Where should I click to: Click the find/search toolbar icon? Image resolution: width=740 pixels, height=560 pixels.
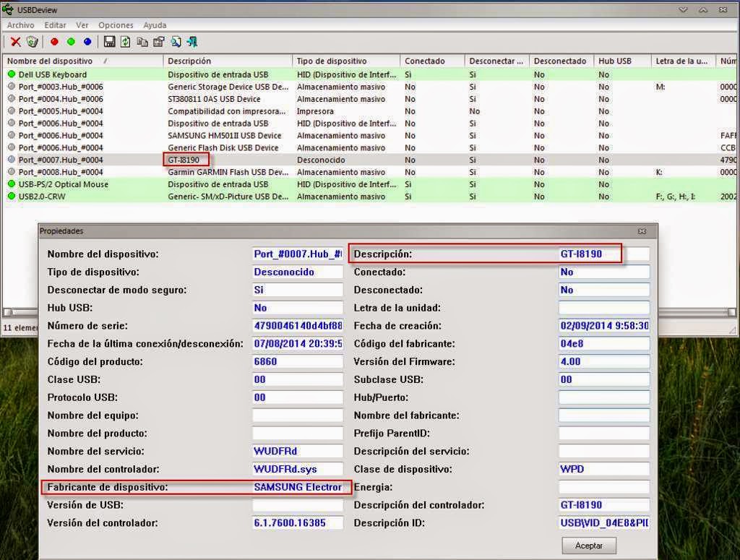pyautogui.click(x=176, y=42)
